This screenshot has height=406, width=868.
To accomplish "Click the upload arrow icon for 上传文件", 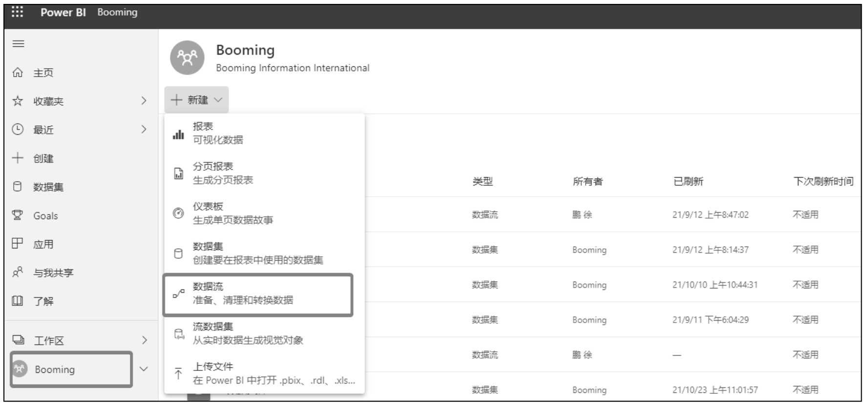I will pyautogui.click(x=178, y=374).
